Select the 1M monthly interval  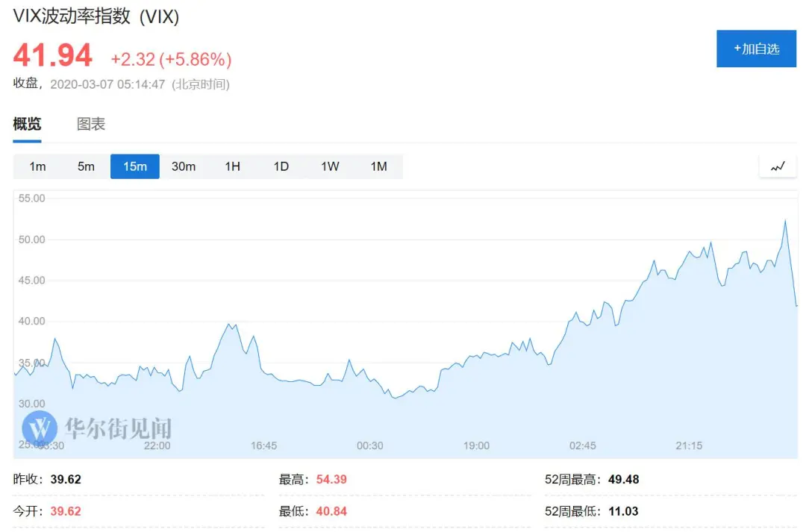(x=378, y=166)
